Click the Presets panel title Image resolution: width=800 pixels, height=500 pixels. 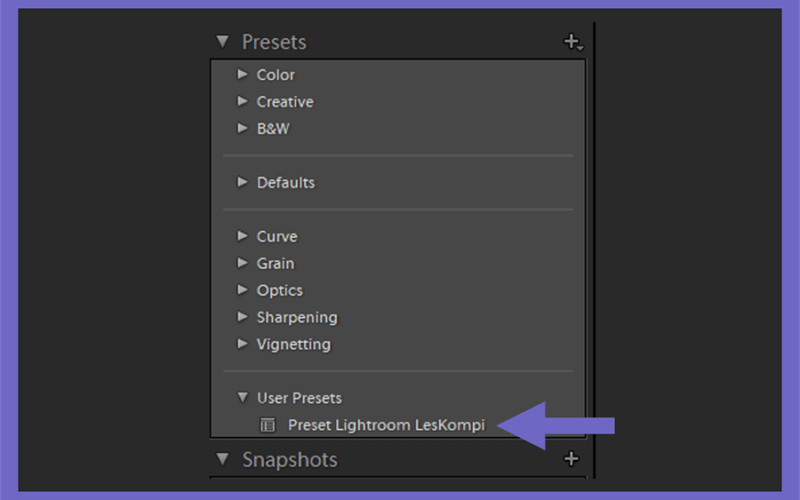click(x=274, y=42)
